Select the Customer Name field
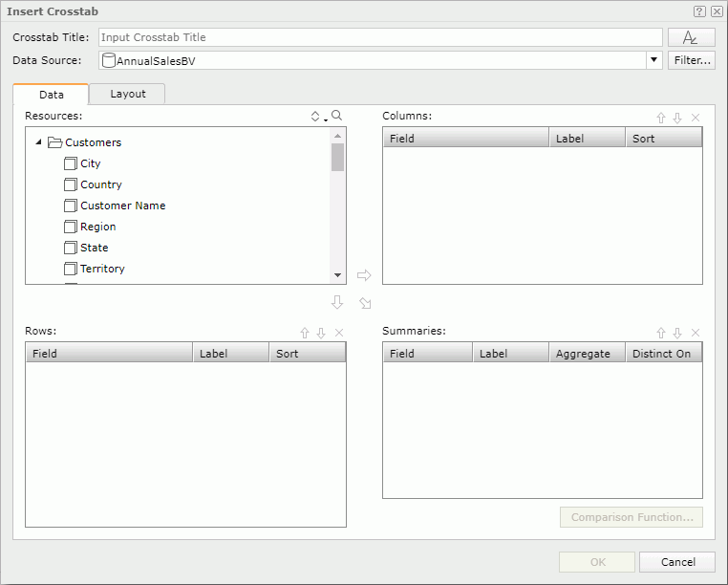 [x=122, y=206]
